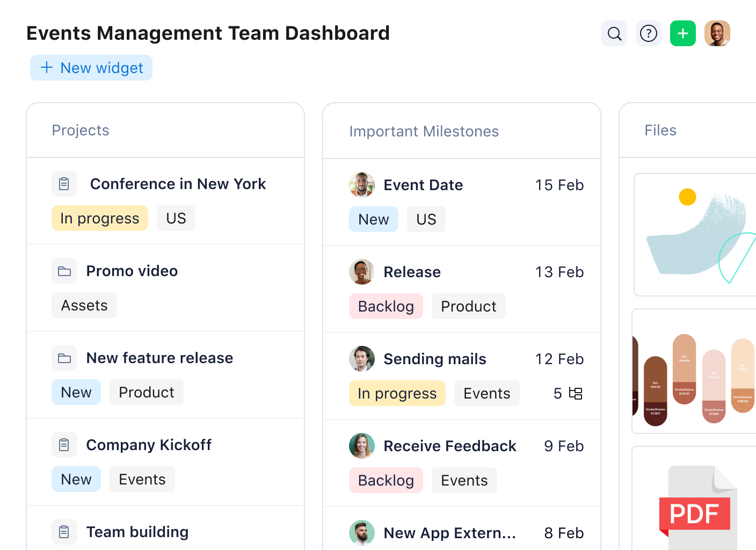The image size is (756, 550).
Task: Toggle the New status label on Company Kickoff
Action: [x=76, y=479]
